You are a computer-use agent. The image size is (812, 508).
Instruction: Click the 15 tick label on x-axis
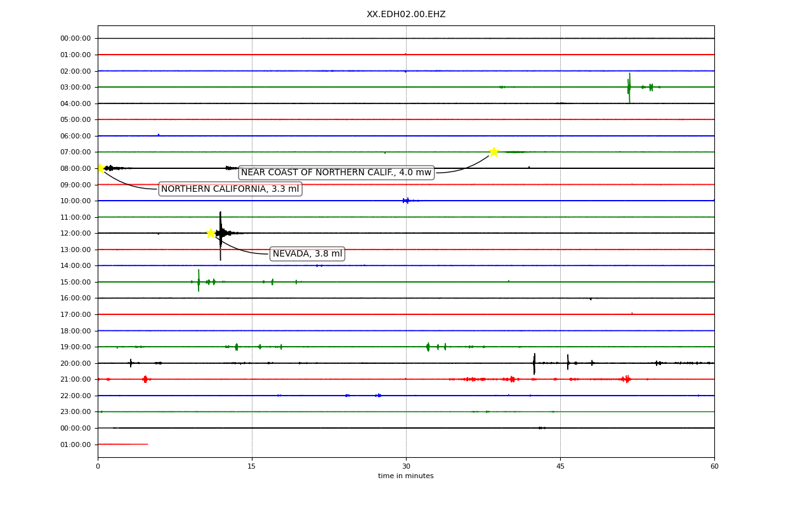252,467
